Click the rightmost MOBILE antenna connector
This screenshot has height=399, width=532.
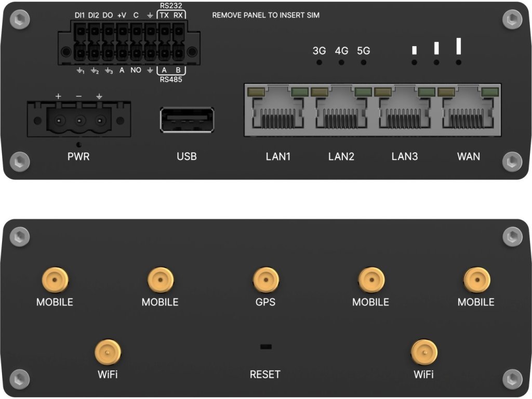click(476, 281)
